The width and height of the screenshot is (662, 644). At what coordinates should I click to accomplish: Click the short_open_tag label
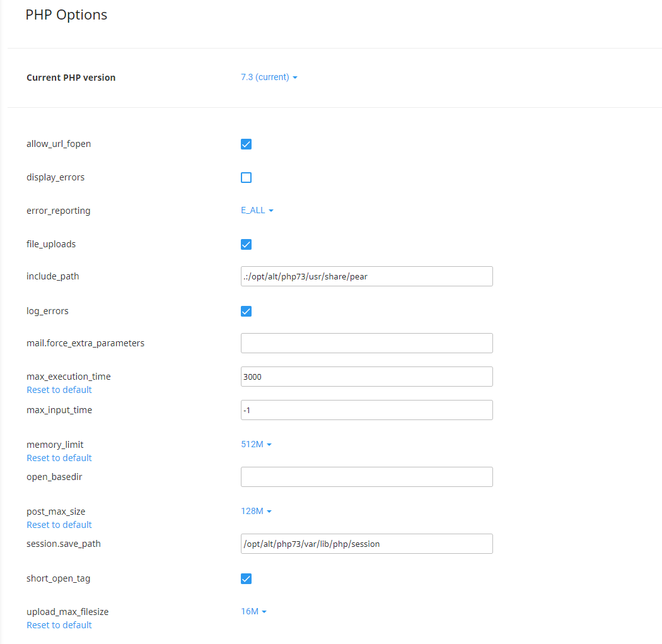[58, 578]
